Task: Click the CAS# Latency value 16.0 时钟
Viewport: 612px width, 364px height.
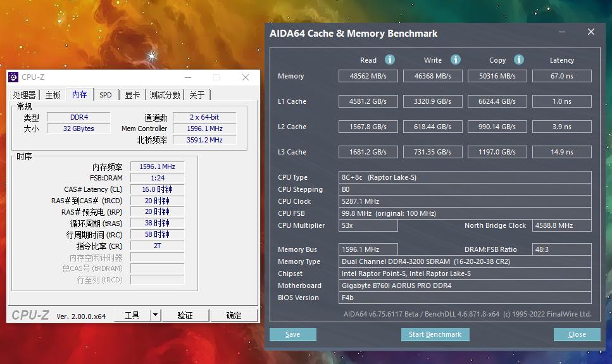Action: pos(158,189)
